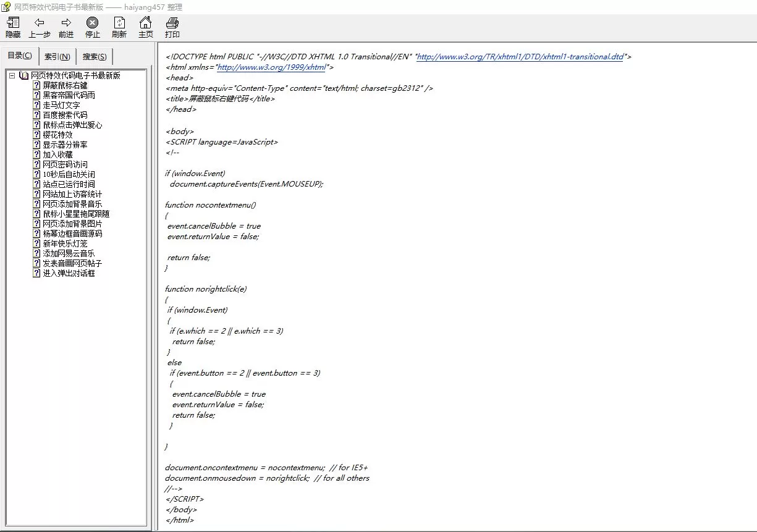
Task: Select the topic icon next to 走马灯文字
Action: 36,105
